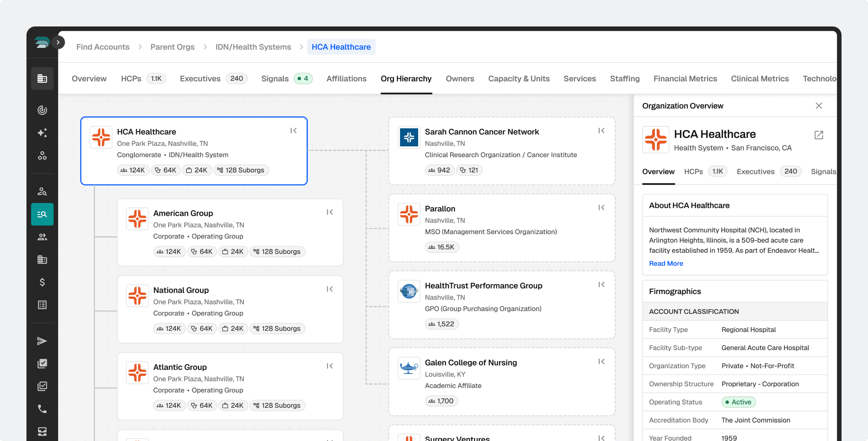Open the radar target icon in sidebar
The width and height of the screenshot is (868, 441).
[x=42, y=110]
